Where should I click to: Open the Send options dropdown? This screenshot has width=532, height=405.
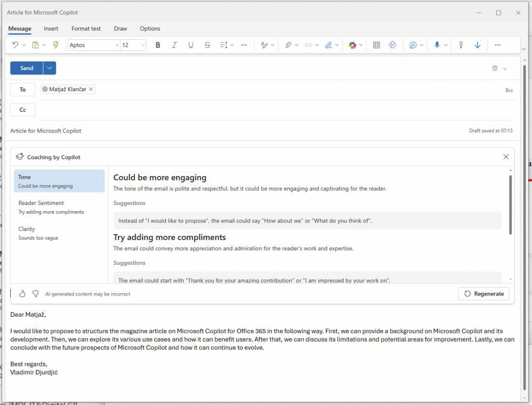[50, 68]
